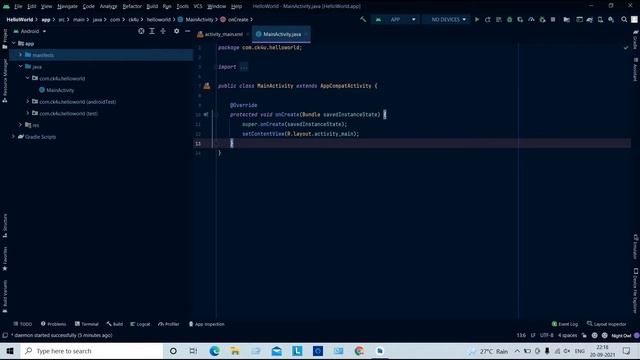Hide the Project panel with minus icon
The height and width of the screenshot is (360, 640).
click(187, 31)
